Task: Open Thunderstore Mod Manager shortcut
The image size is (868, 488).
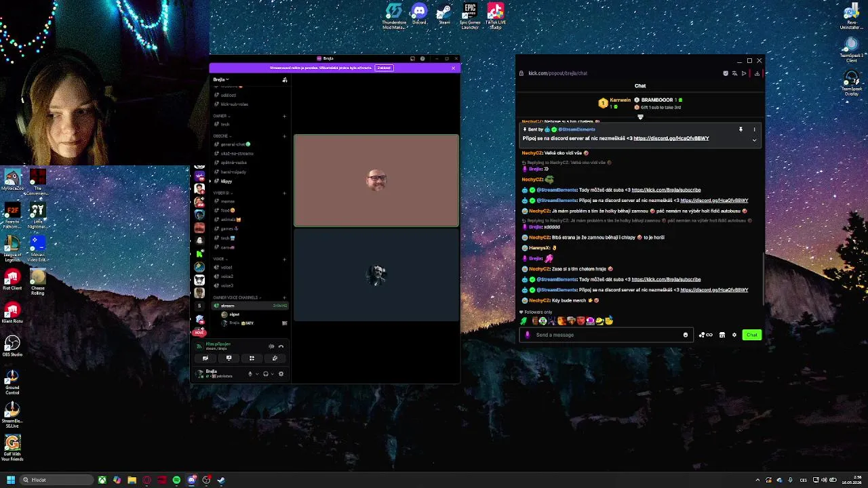Action: coord(394,16)
